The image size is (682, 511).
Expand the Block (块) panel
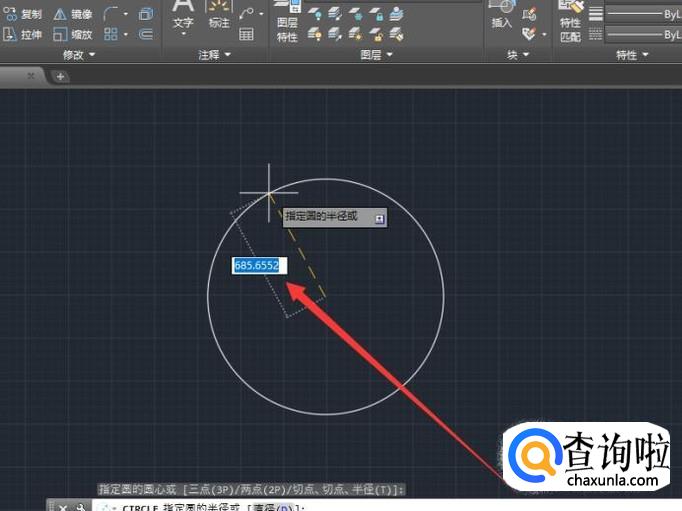(x=518, y=55)
